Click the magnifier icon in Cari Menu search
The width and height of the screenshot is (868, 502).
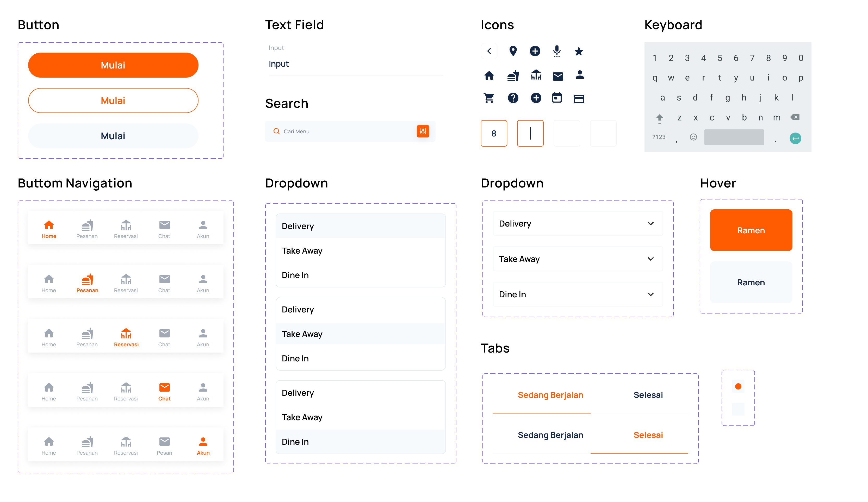(276, 131)
